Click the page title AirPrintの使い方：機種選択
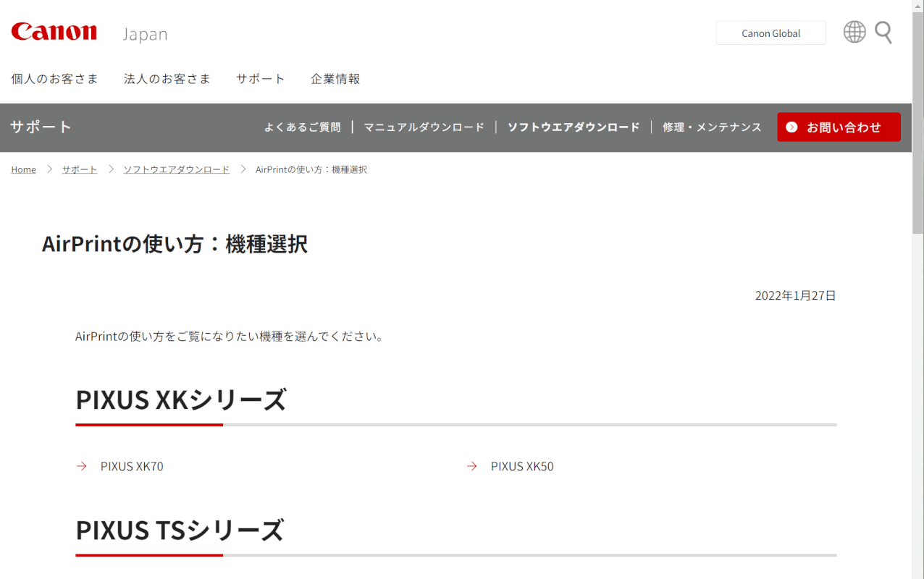This screenshot has height=579, width=924. [175, 244]
